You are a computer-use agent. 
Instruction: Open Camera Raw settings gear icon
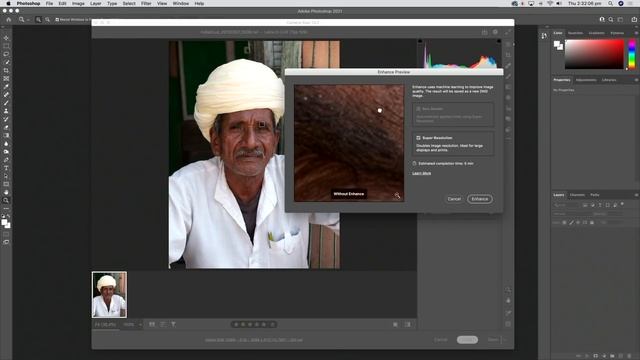[x=495, y=32]
